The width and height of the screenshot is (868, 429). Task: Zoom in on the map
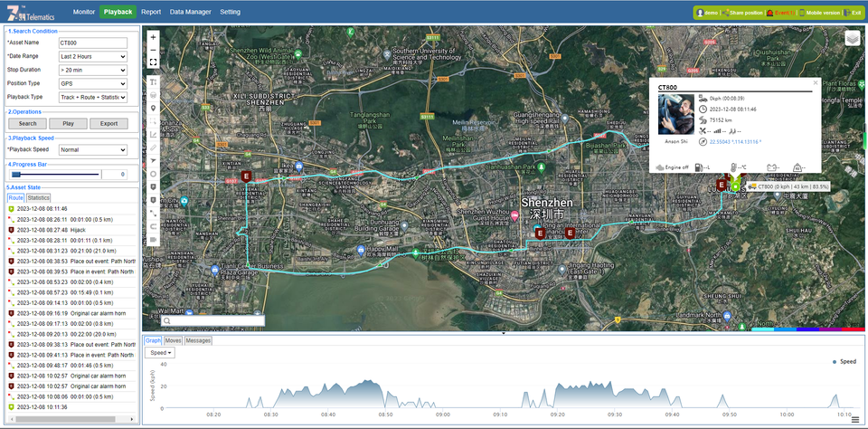click(x=153, y=37)
